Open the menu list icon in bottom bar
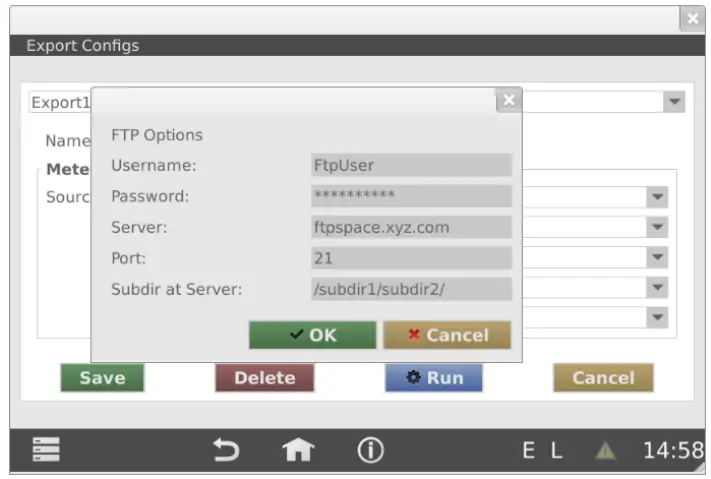This screenshot has height=479, width=711. pos(46,450)
